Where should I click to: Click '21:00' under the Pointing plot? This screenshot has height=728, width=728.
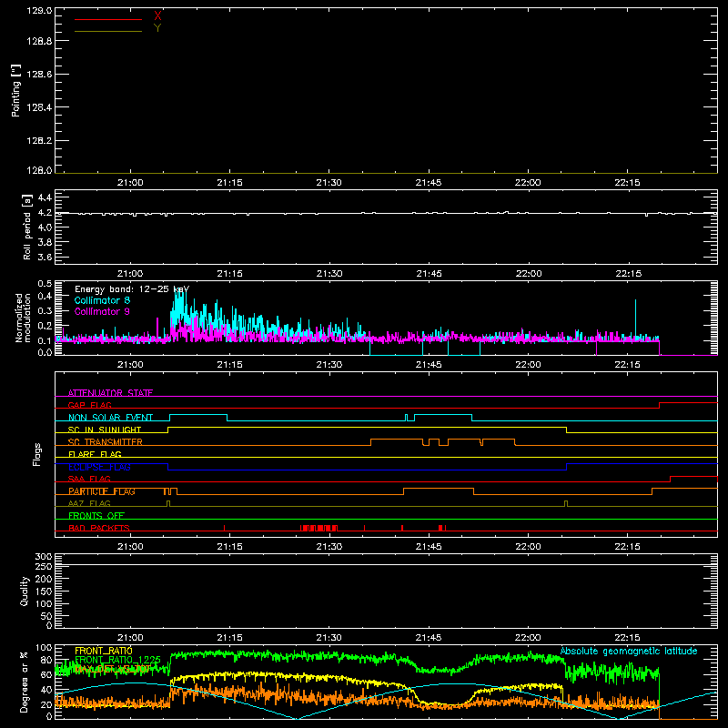(x=130, y=183)
